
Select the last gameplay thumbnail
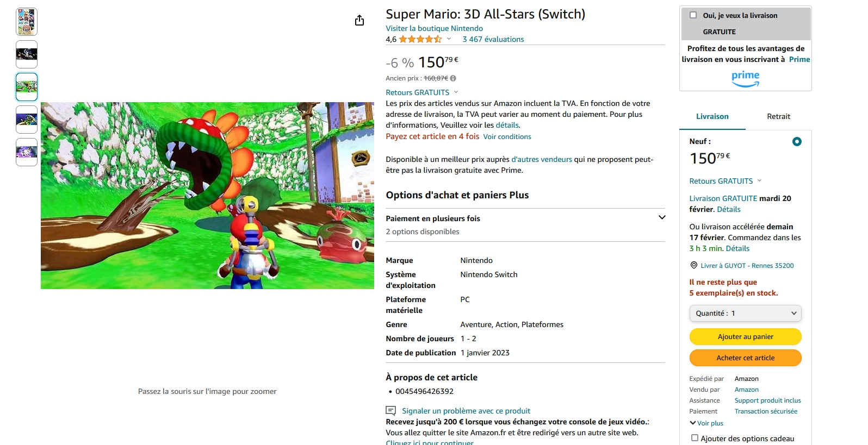[x=27, y=152]
